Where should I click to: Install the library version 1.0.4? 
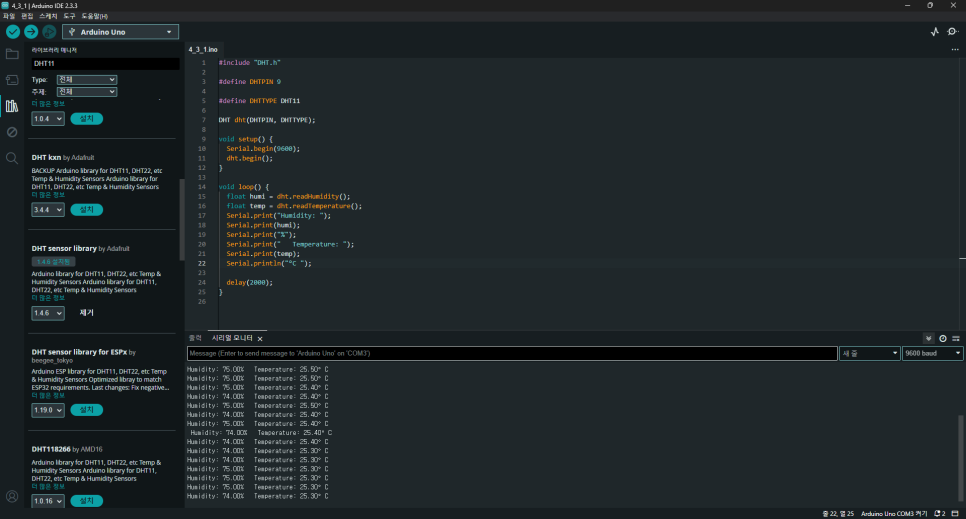tap(86, 118)
